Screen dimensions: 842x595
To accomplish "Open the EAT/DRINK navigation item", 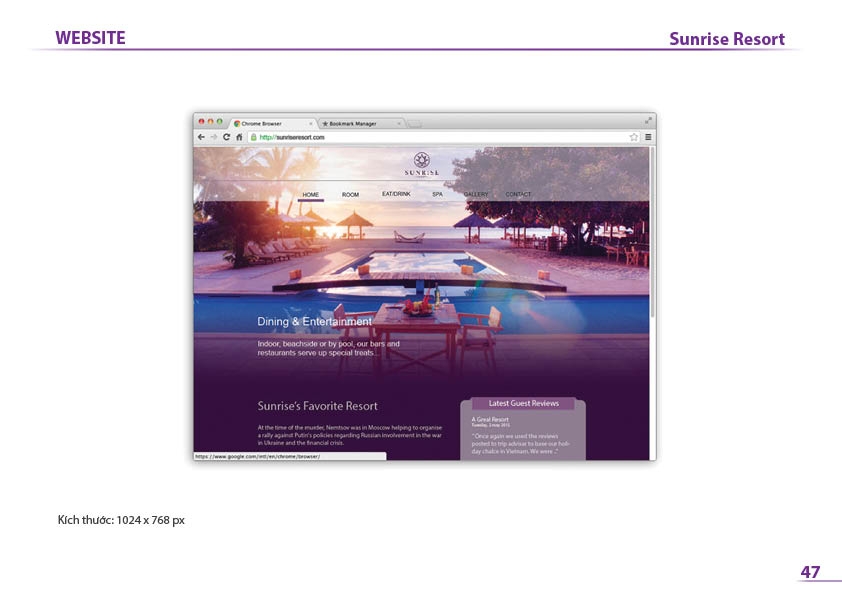I will (x=396, y=194).
